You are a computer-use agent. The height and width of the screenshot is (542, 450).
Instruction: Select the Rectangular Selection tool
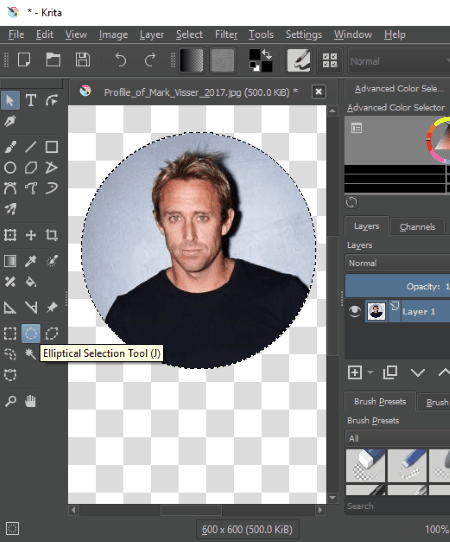pyautogui.click(x=10, y=334)
